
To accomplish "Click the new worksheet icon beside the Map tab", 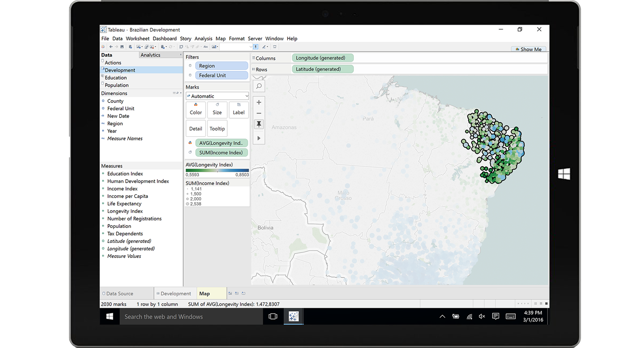I will point(230,293).
